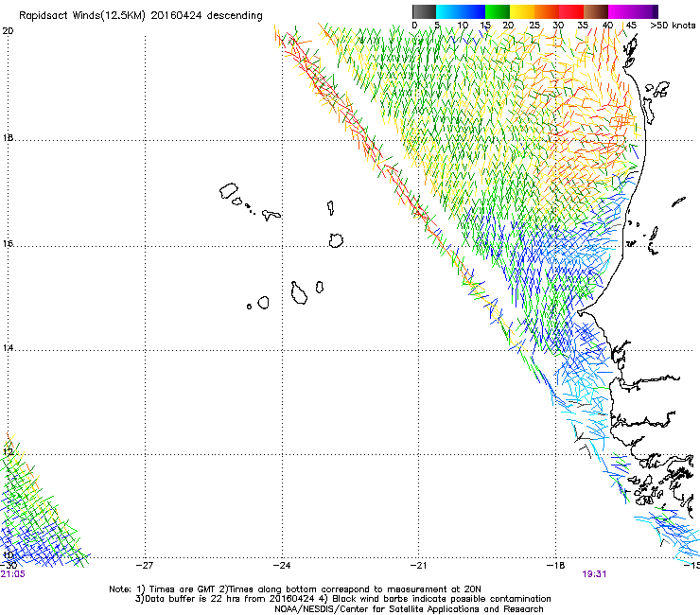Click the date '20160424' in the title
The image size is (700, 615).
coord(176,15)
